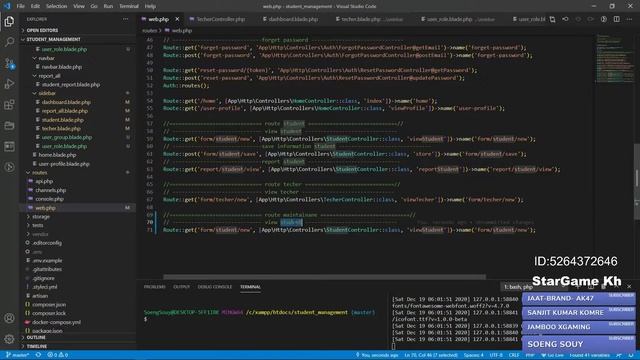This screenshot has width=640, height=360.
Task: Expand the tests folder
Action: pos(38,225)
